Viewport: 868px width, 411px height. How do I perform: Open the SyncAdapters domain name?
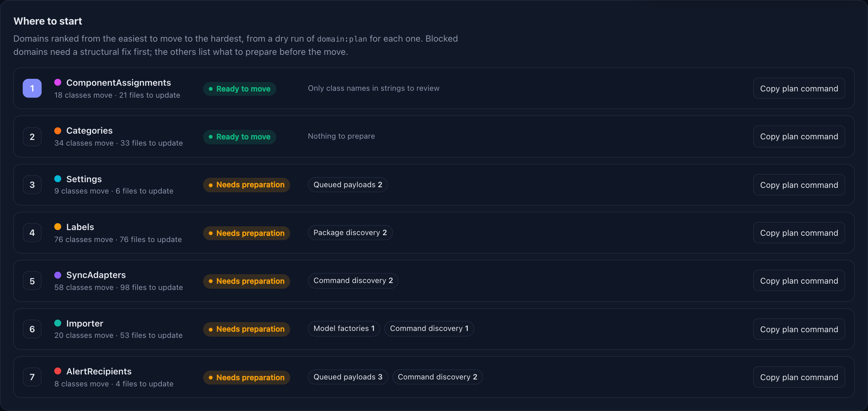pyautogui.click(x=96, y=275)
